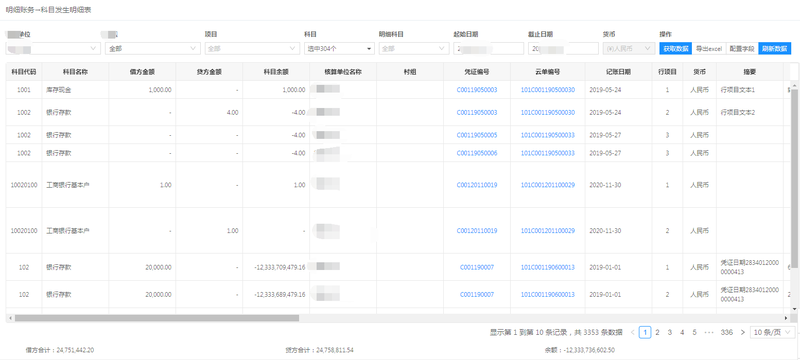Click the 借方金额 column header
Viewport: 800px width, 360px height.
point(142,72)
